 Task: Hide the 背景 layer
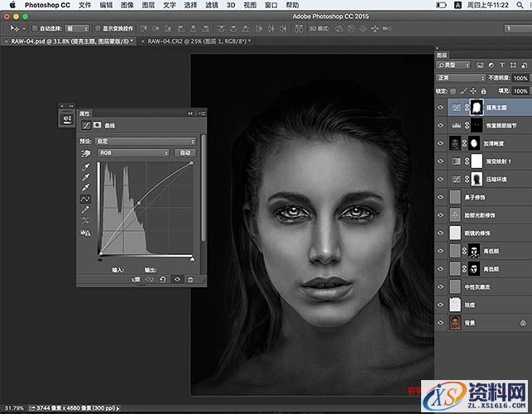[x=441, y=322]
